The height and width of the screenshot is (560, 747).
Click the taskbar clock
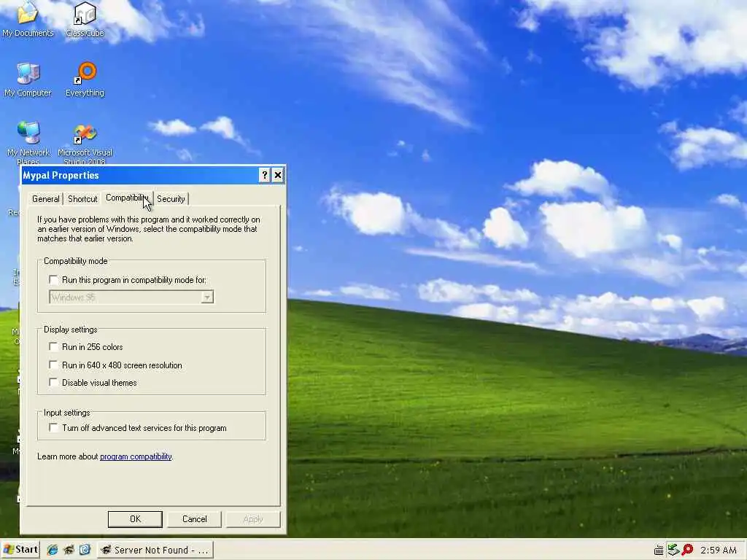click(x=719, y=551)
